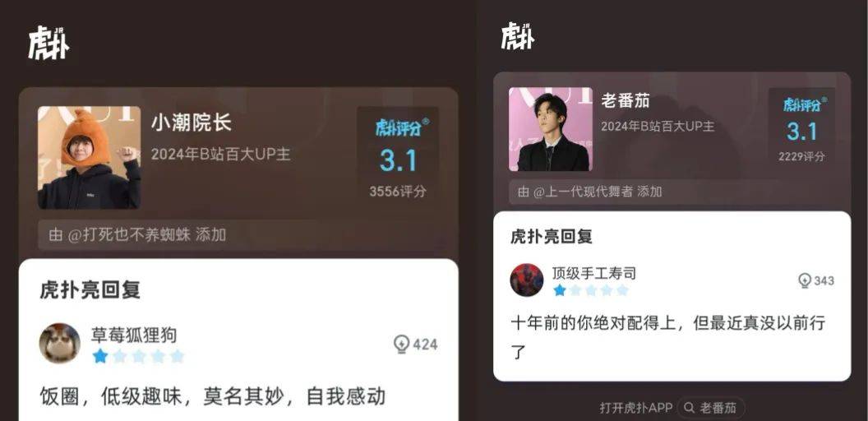This screenshot has height=421, width=868.
Task: Click the Hupu logo on left card
Action: pyautogui.click(x=48, y=43)
